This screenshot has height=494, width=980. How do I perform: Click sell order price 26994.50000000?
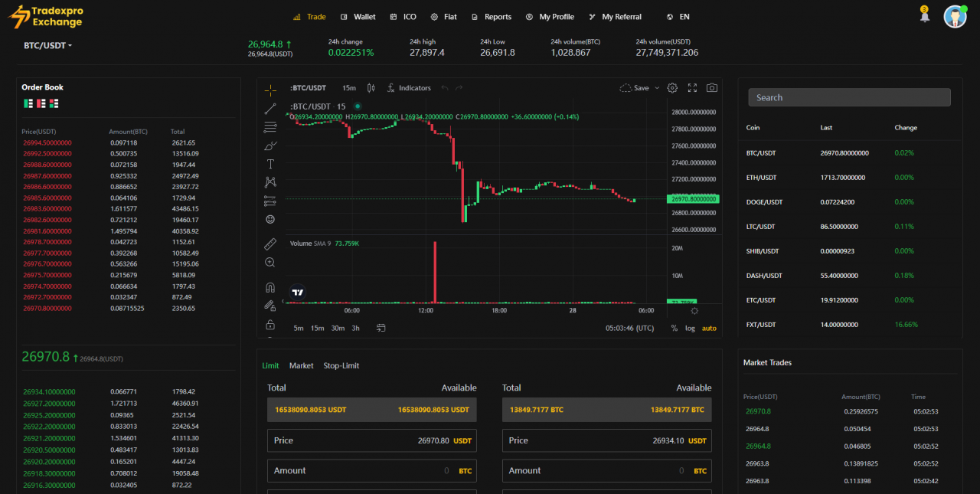click(x=47, y=142)
